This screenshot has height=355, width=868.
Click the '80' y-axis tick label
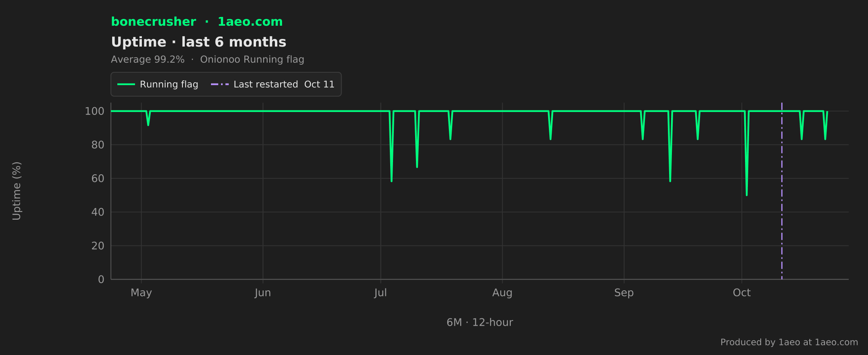[98, 145]
